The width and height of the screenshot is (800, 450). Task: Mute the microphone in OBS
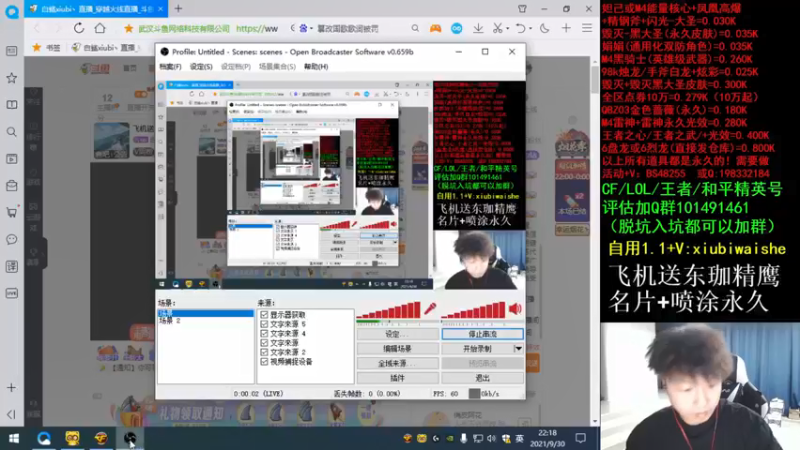pos(430,309)
